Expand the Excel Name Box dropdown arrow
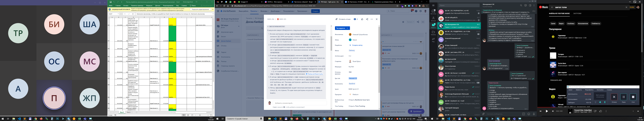Viewport: 644px width, 121px height. (x=119, y=14)
